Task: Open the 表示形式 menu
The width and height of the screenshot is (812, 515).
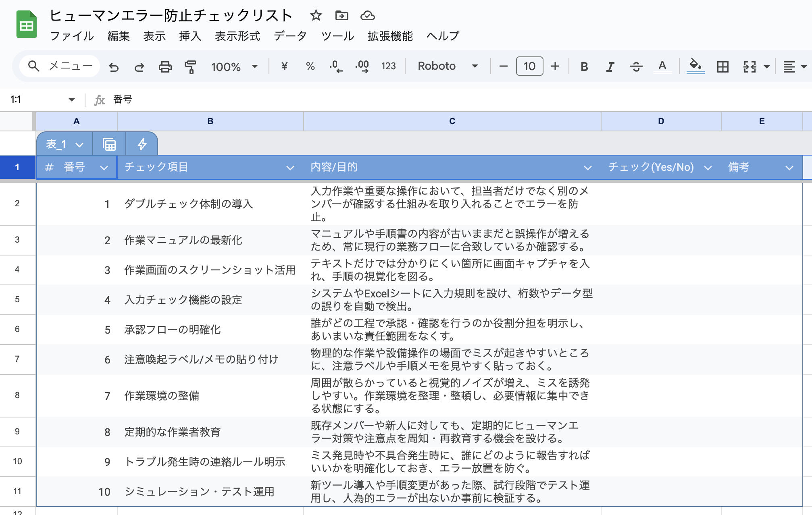Action: click(237, 36)
